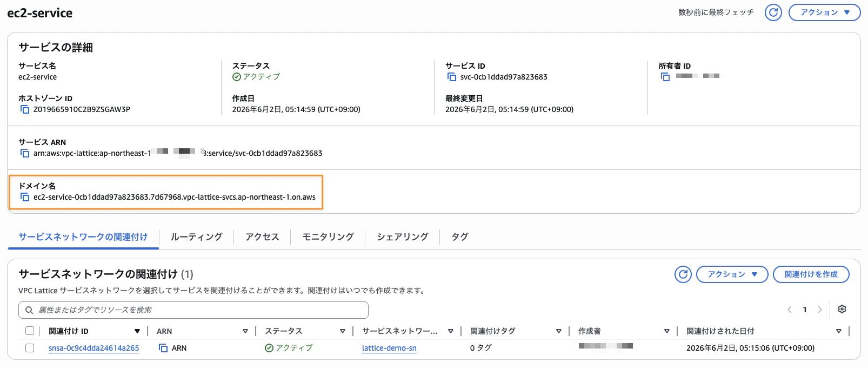868x368 pixels.
Task: Click 関連付けを作成 button
Action: click(811, 274)
